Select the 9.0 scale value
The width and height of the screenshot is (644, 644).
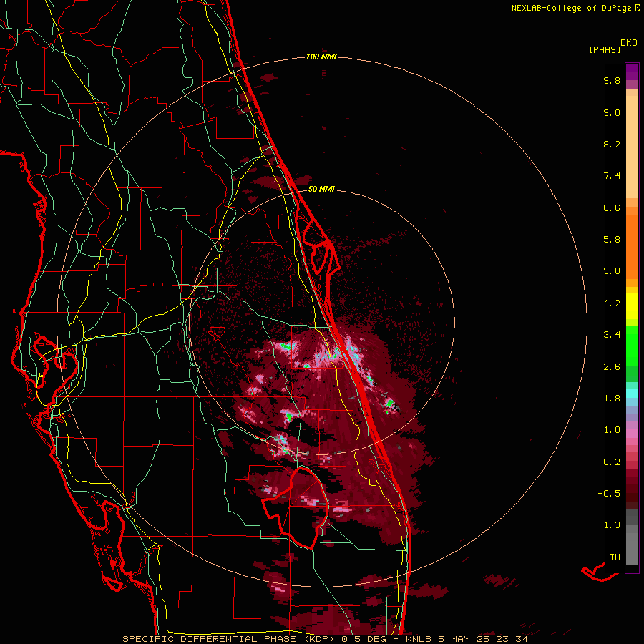[612, 112]
